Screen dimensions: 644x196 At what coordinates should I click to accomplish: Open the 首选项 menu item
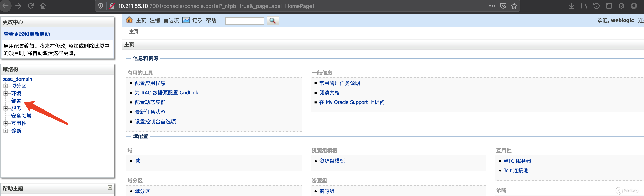[x=171, y=20]
